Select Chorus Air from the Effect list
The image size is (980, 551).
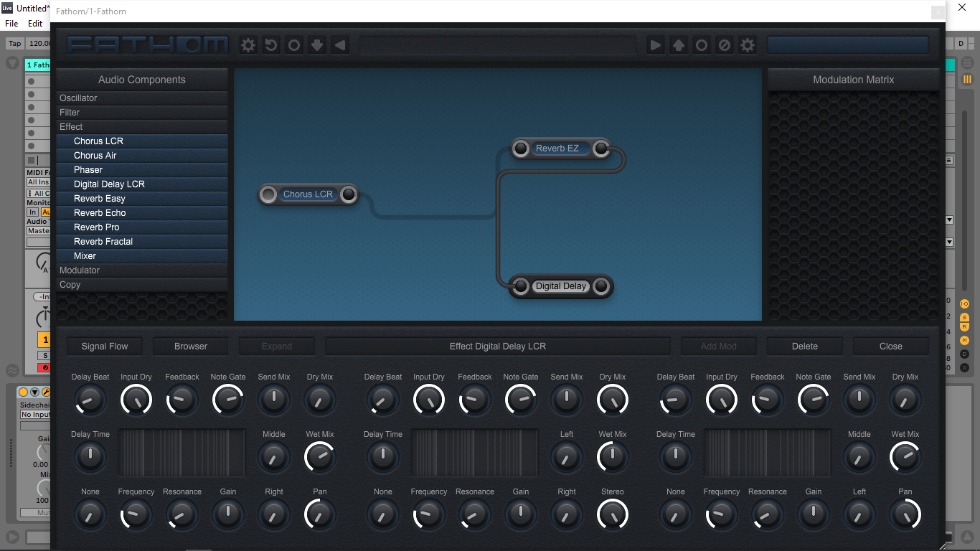(x=142, y=156)
